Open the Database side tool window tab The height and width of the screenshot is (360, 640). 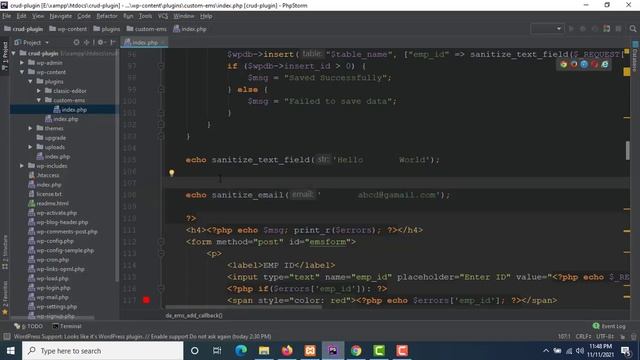click(x=635, y=56)
